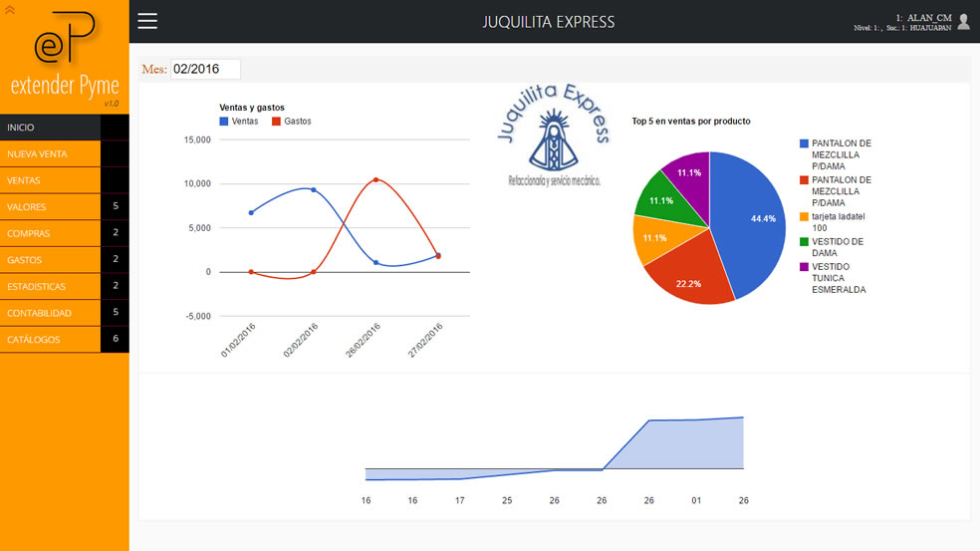Click the extender Pyme eP logo
This screenshot has width=980, height=551.
click(65, 38)
